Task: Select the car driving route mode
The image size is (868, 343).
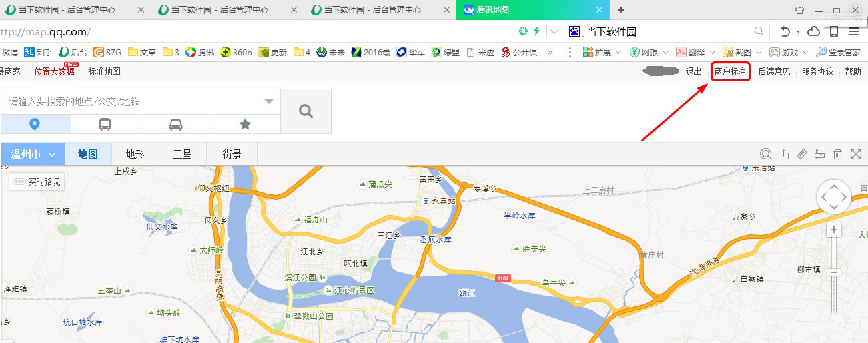Action: coord(175,124)
